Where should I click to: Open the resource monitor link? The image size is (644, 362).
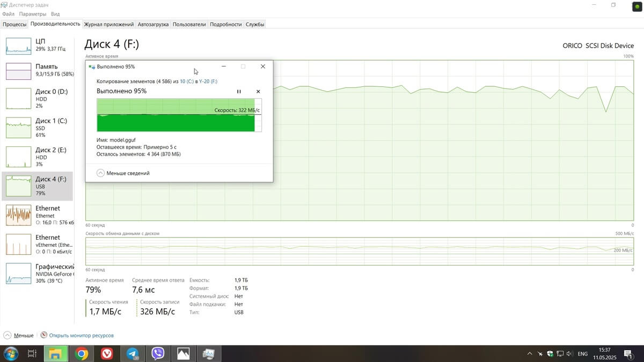point(80,335)
